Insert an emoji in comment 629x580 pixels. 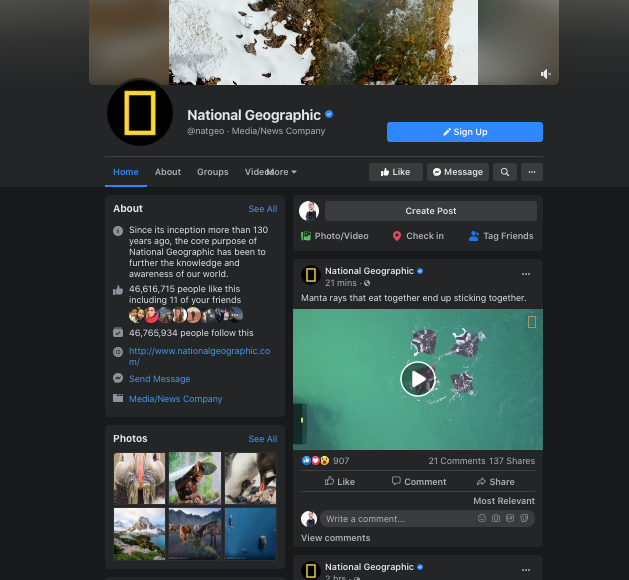pyautogui.click(x=482, y=518)
